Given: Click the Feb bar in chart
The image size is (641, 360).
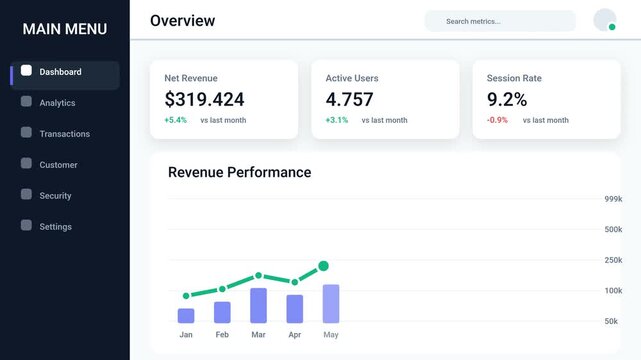Looking at the screenshot, I should [222, 313].
